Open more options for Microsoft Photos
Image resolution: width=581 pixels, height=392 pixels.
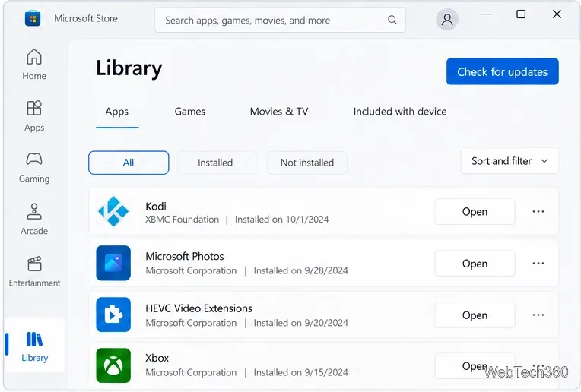click(x=538, y=263)
